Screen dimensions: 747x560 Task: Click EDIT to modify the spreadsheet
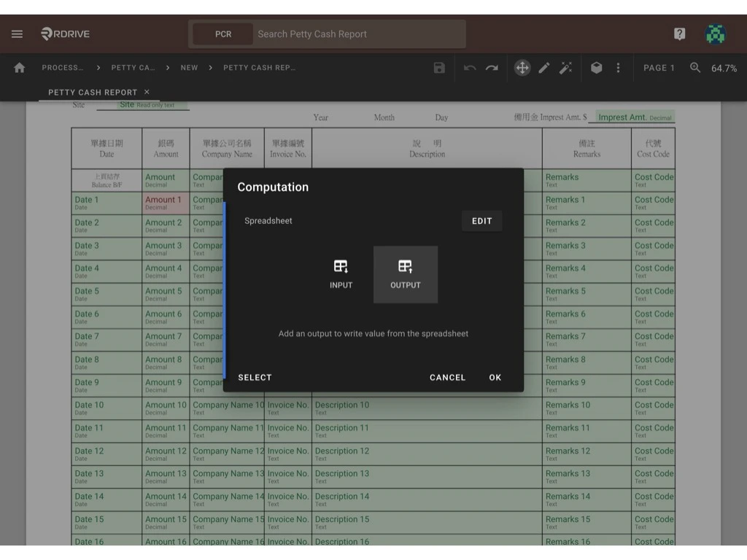point(481,220)
